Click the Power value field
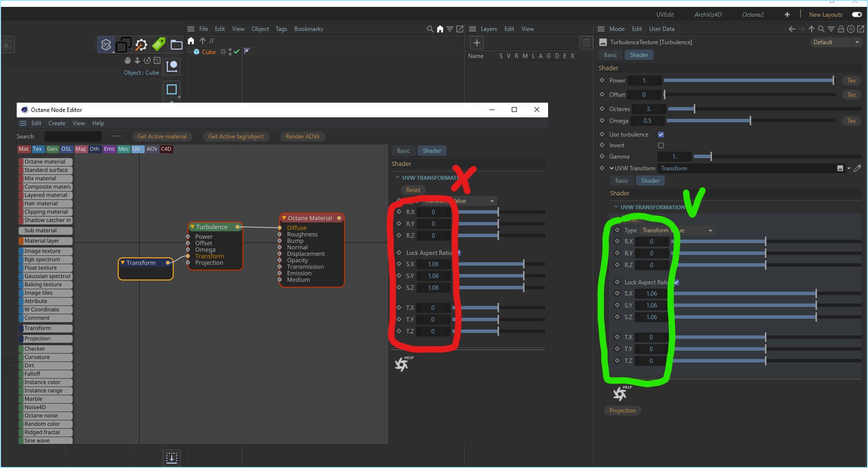Viewport: 868px width, 468px height. click(645, 81)
